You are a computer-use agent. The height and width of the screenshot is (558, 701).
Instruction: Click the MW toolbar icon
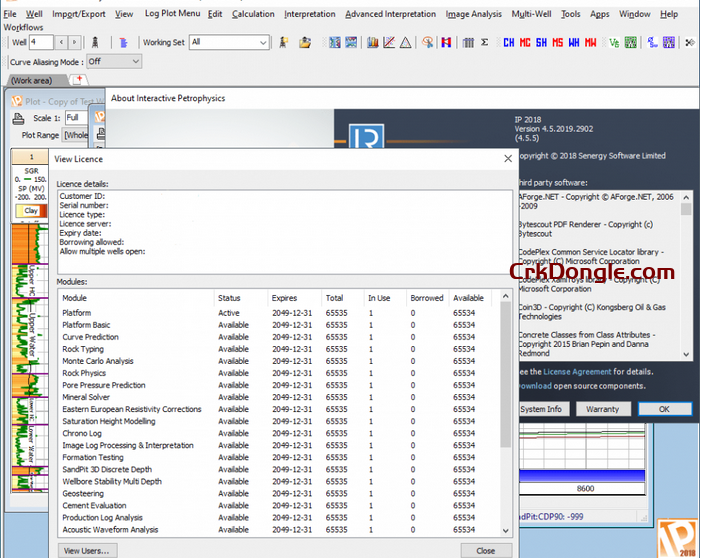click(591, 43)
